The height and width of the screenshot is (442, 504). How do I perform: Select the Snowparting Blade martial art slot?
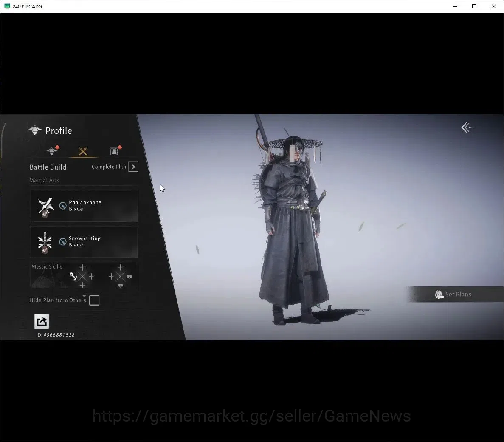coord(84,242)
